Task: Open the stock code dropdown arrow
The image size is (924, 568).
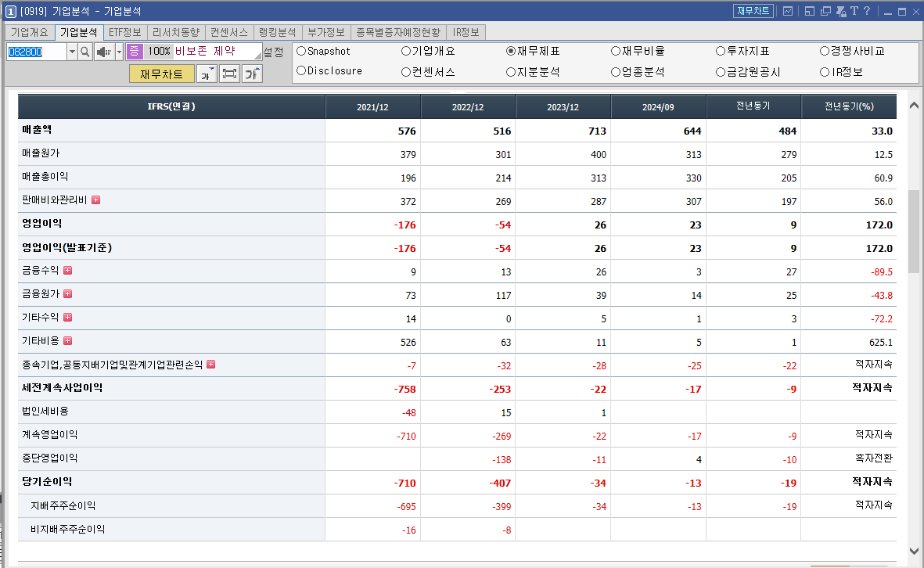Action: click(x=72, y=52)
